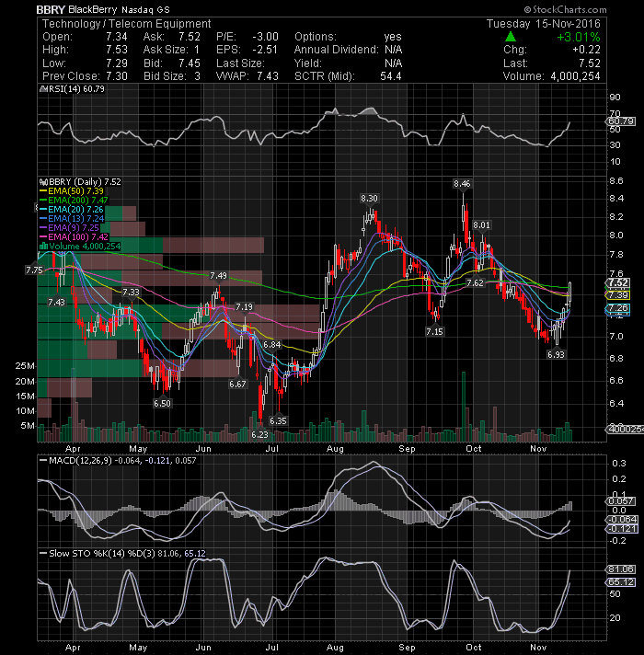Viewport: 644px width, 655px height.
Task: Click the 7.15 September low marker
Action: [434, 332]
